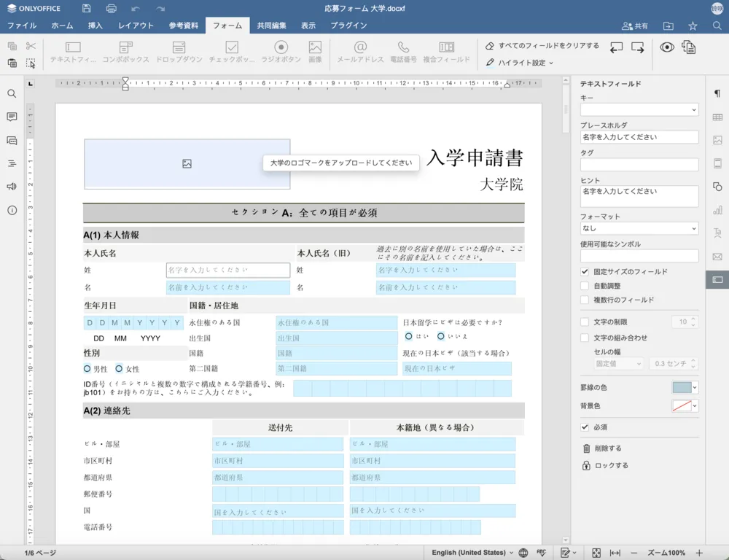
Task: Open the ハイライト設定 dropdown
Action: 520,63
